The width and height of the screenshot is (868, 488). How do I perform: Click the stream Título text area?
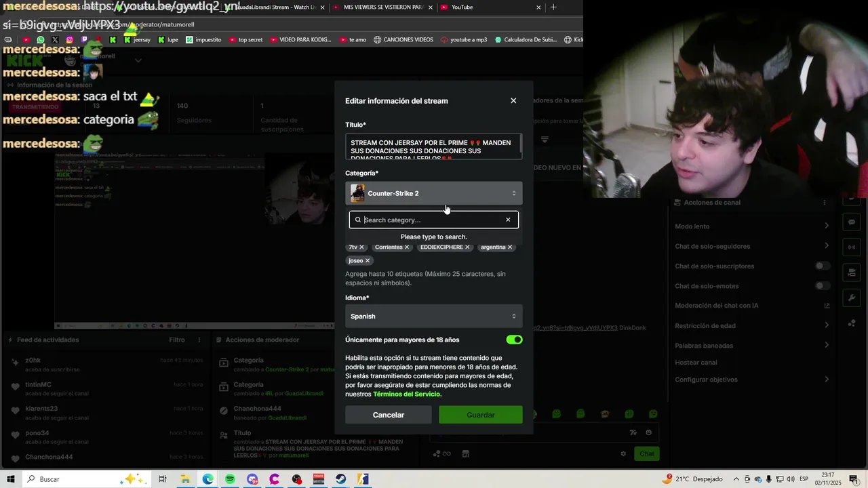point(434,146)
